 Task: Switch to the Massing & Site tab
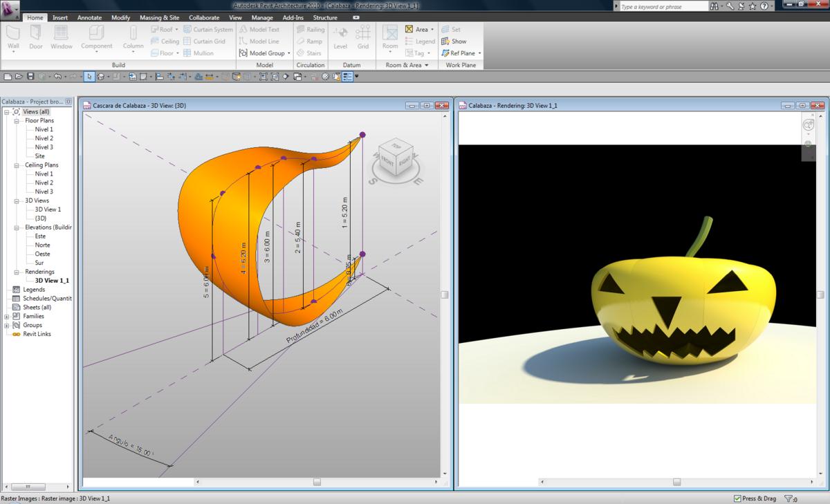158,17
